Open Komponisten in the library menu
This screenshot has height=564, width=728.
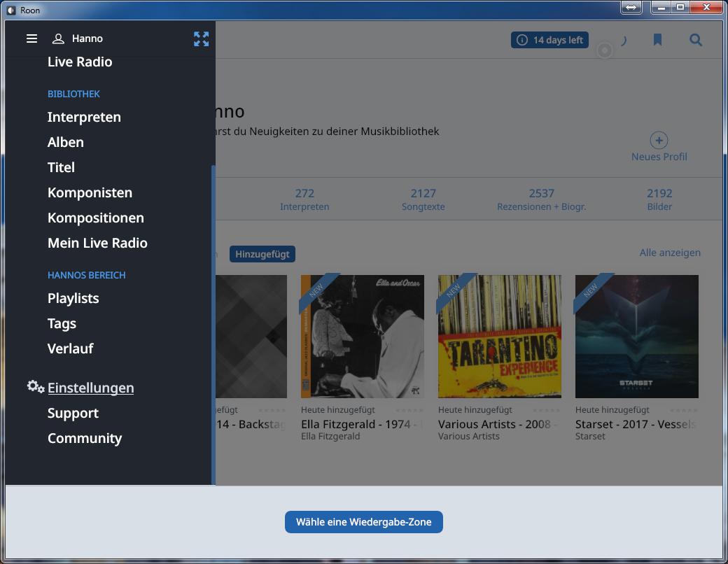[90, 192]
